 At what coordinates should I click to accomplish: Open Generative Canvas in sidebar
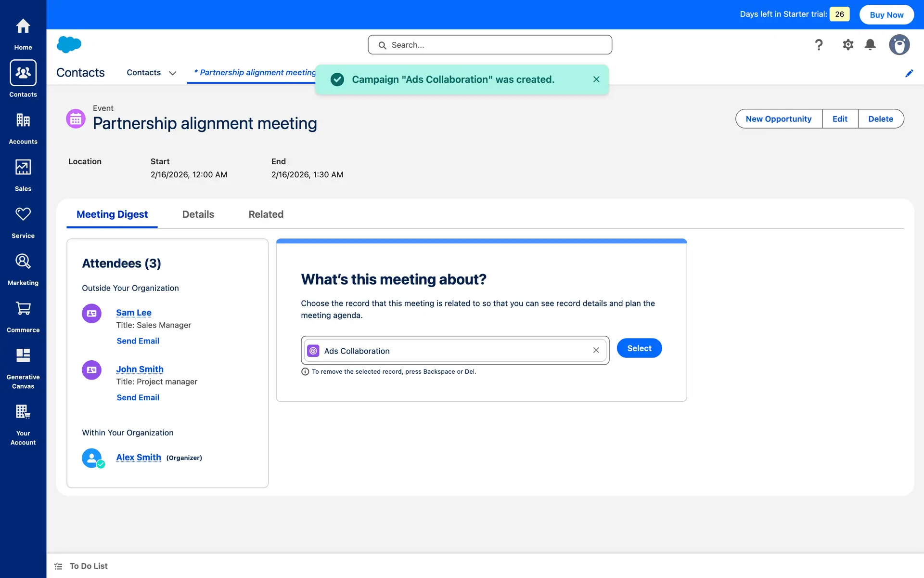tap(23, 355)
